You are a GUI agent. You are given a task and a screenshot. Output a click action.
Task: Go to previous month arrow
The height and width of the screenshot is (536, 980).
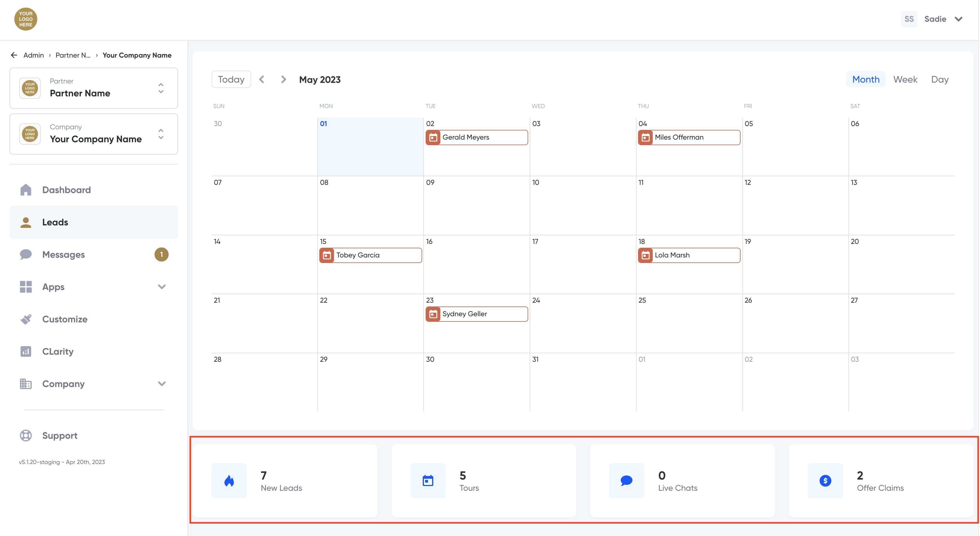coord(262,79)
